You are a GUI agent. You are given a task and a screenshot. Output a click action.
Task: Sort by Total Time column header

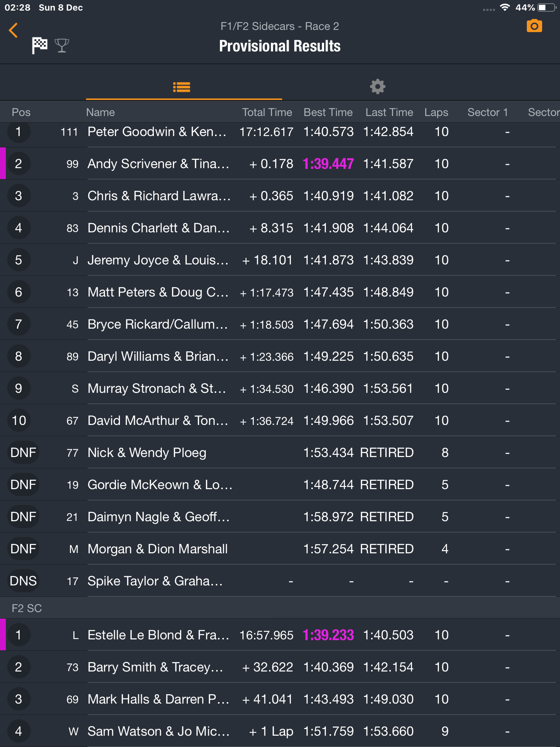(x=267, y=112)
